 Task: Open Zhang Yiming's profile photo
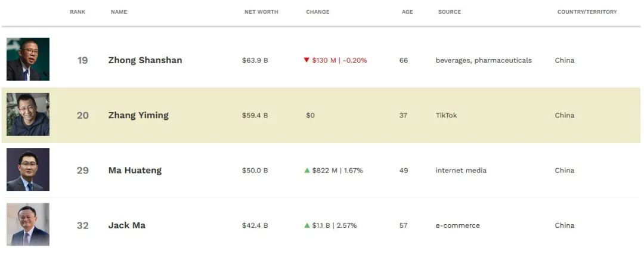pos(28,114)
